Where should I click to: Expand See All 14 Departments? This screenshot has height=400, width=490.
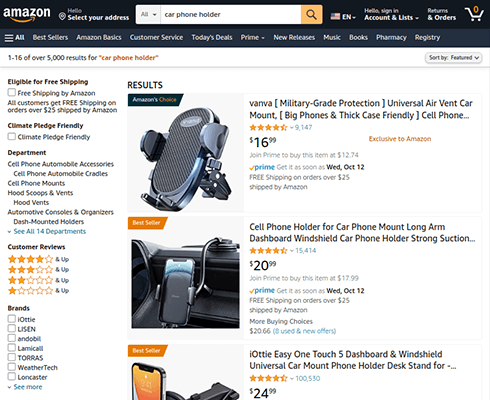(x=50, y=231)
